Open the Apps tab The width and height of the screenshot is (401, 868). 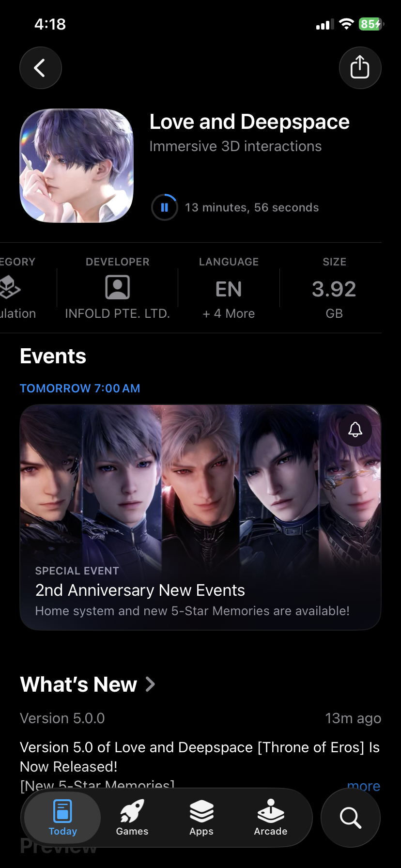coord(201,818)
